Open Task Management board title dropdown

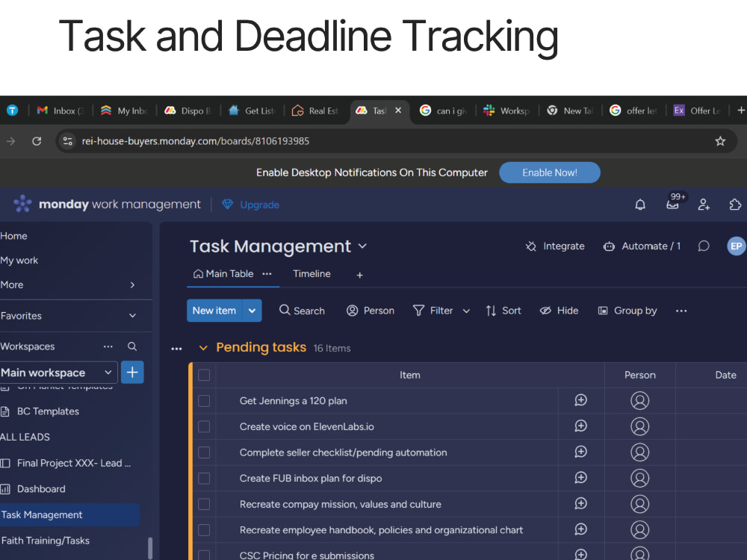click(362, 246)
